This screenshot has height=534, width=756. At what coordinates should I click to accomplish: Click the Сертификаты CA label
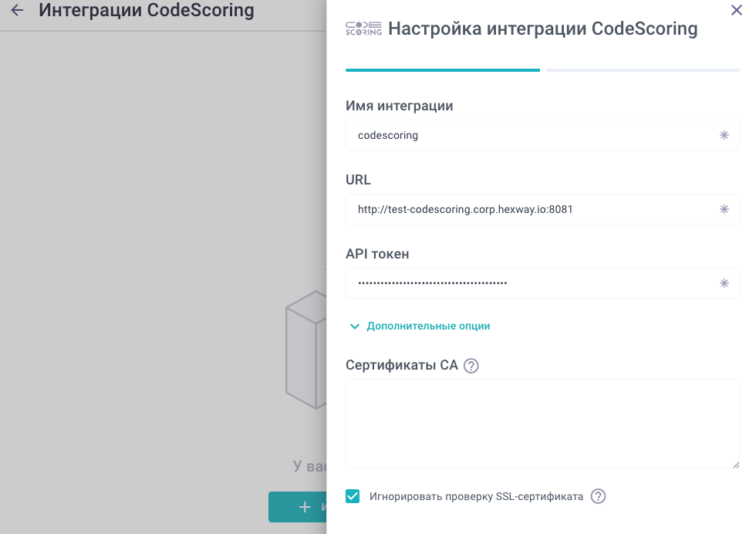point(402,365)
